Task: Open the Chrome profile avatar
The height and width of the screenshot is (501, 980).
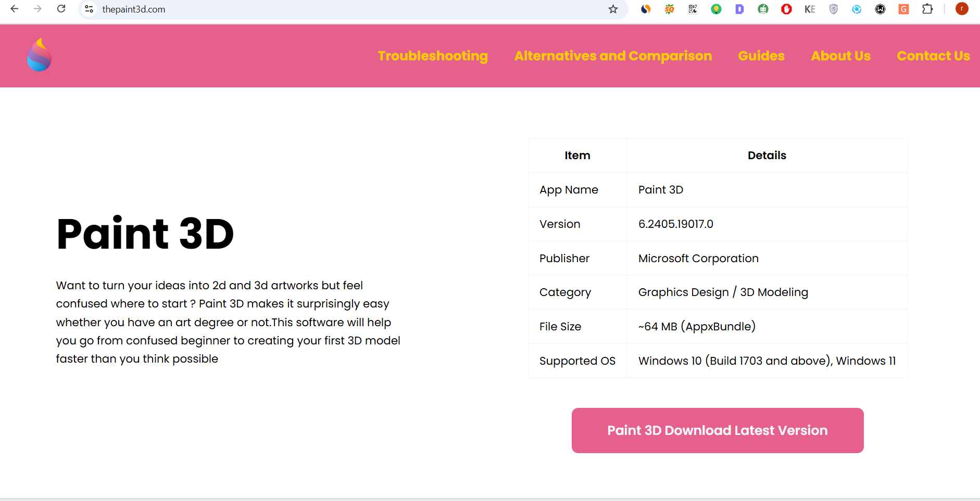Action: pos(962,9)
